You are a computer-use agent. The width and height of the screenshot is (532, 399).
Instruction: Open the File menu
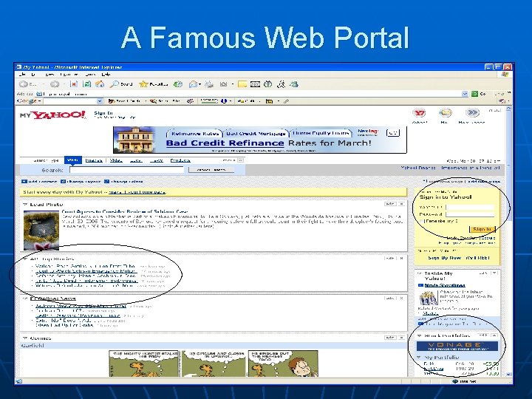point(22,75)
